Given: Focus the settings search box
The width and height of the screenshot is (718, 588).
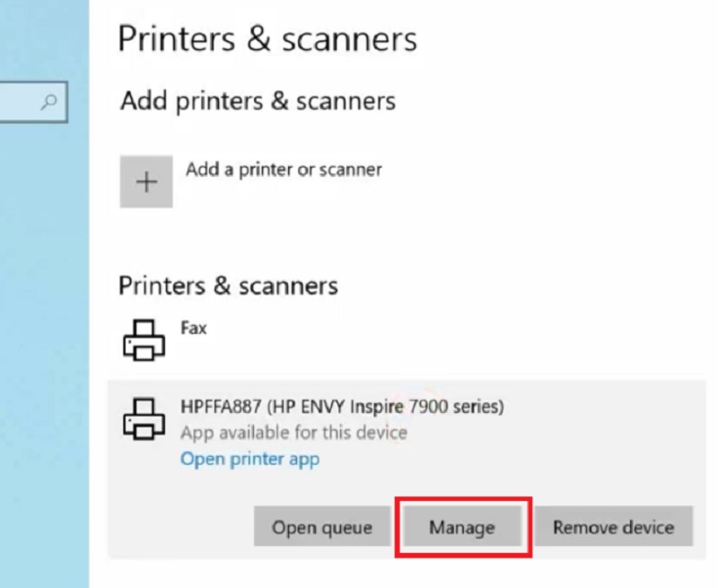Looking at the screenshot, I should pos(22,102).
